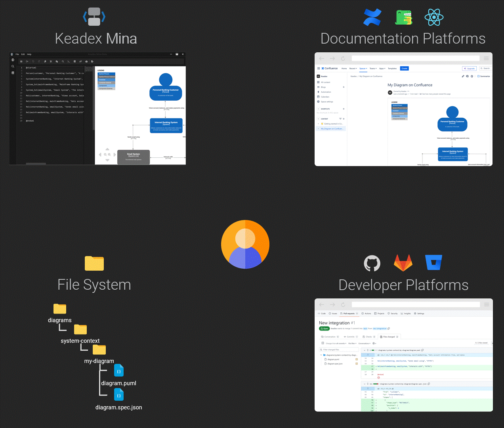The height and width of the screenshot is (428, 504).
Task: Click the save icon in Mina toolbar
Action: [x=21, y=61]
